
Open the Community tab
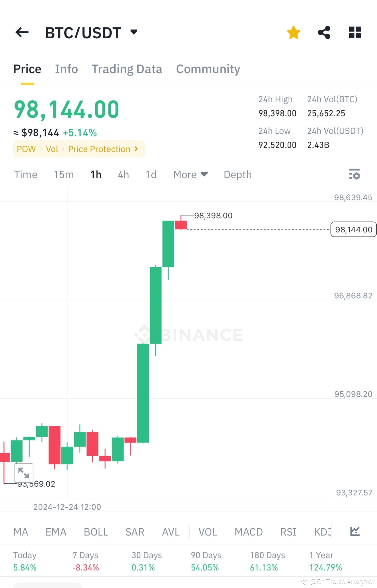pyautogui.click(x=208, y=69)
